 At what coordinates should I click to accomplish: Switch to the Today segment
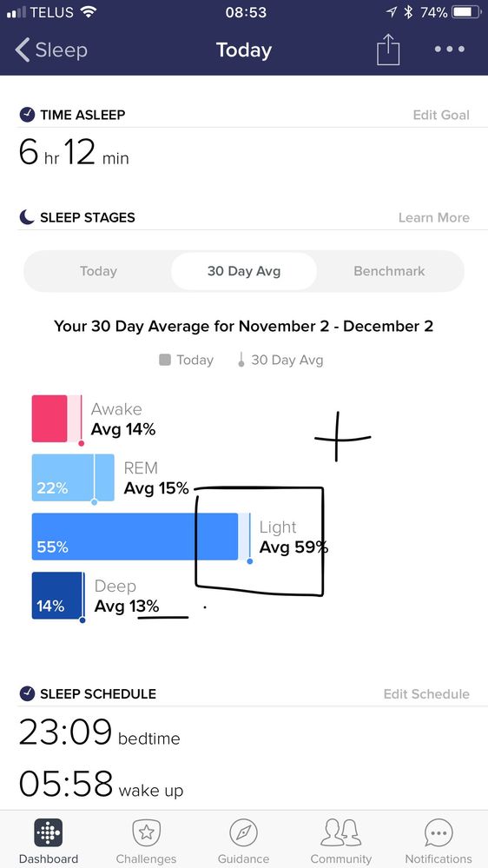pyautogui.click(x=98, y=271)
